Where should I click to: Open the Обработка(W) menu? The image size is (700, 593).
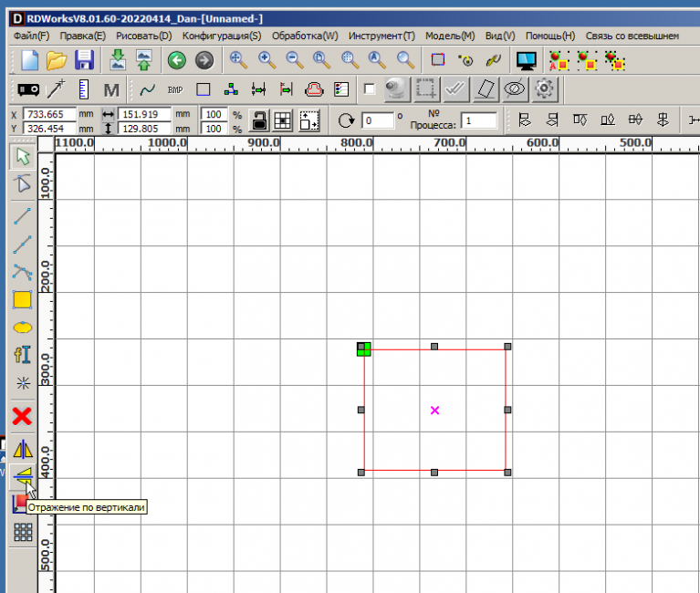pyautogui.click(x=305, y=36)
